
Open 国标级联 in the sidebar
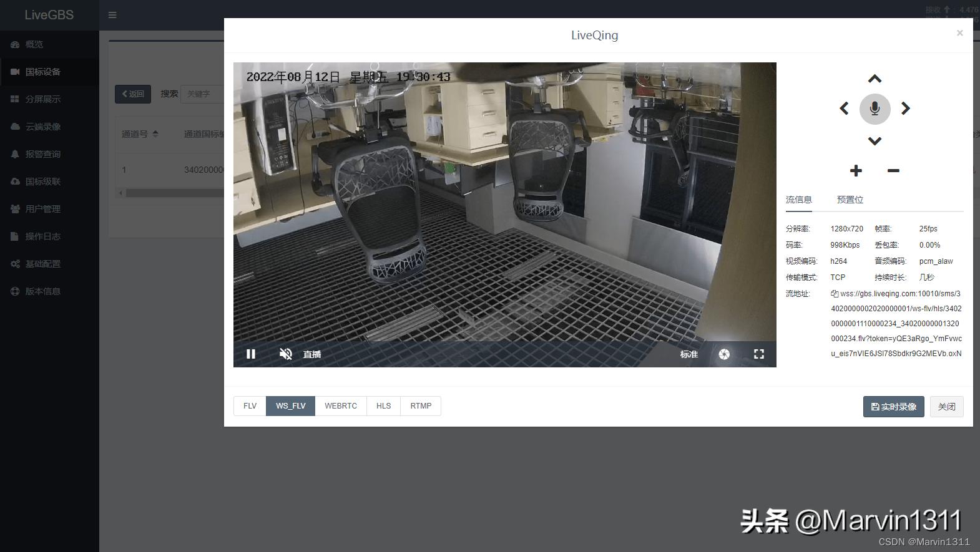(49, 182)
